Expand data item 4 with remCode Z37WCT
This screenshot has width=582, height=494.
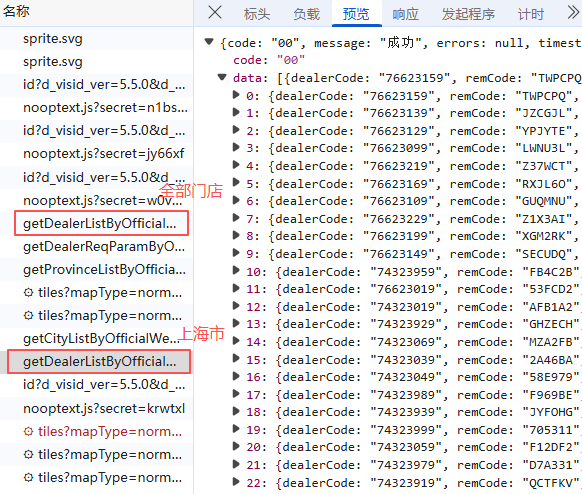click(x=236, y=164)
